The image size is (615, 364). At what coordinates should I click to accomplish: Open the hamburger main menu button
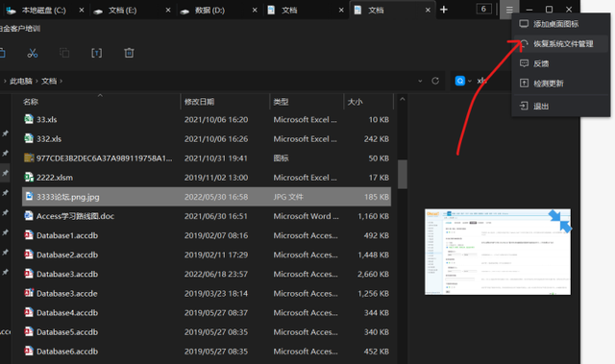click(509, 10)
